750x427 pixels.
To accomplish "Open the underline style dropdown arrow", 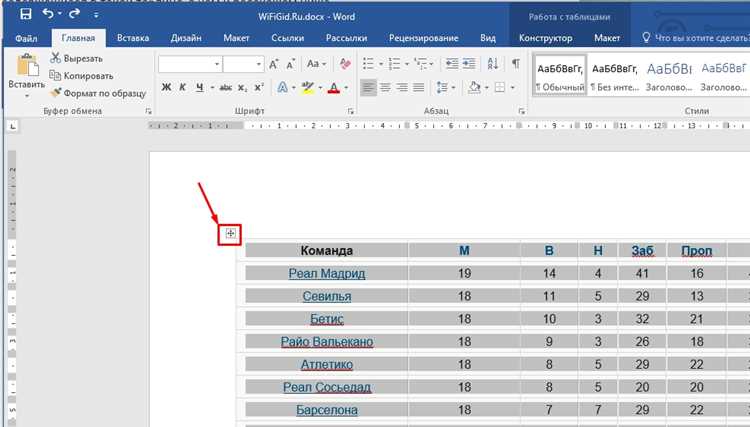I will coord(212,88).
